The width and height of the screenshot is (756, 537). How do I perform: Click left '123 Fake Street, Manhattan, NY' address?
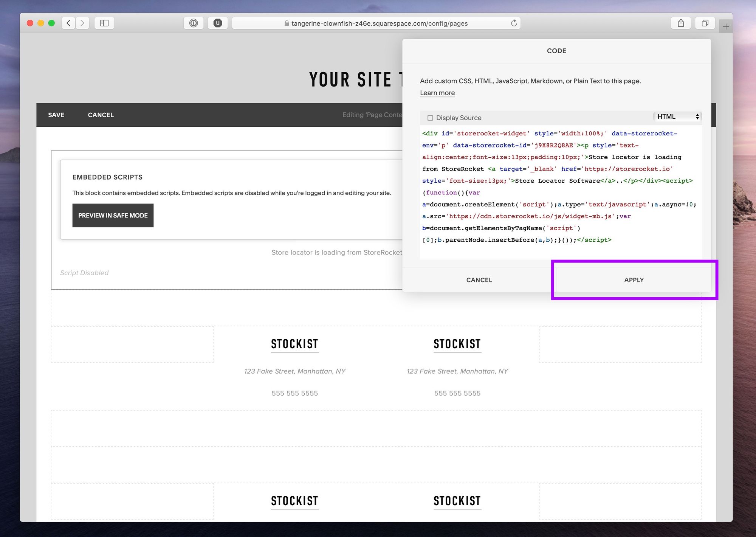click(295, 371)
